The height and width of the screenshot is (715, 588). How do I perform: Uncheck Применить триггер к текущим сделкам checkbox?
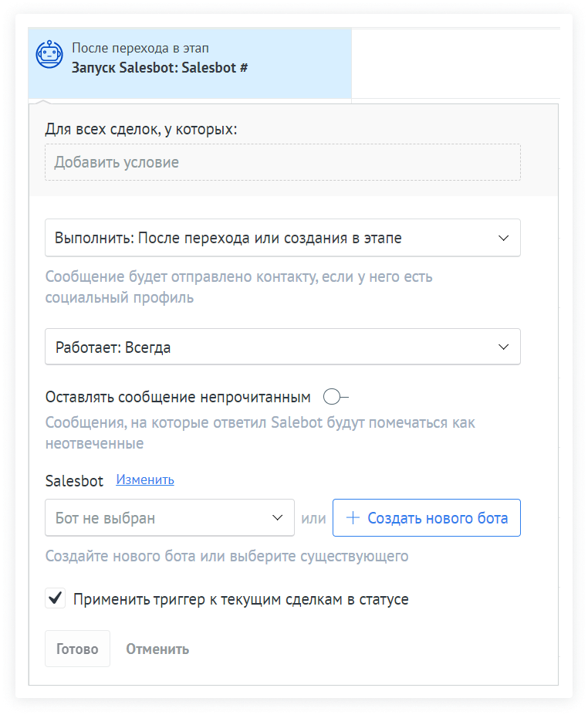click(x=55, y=598)
